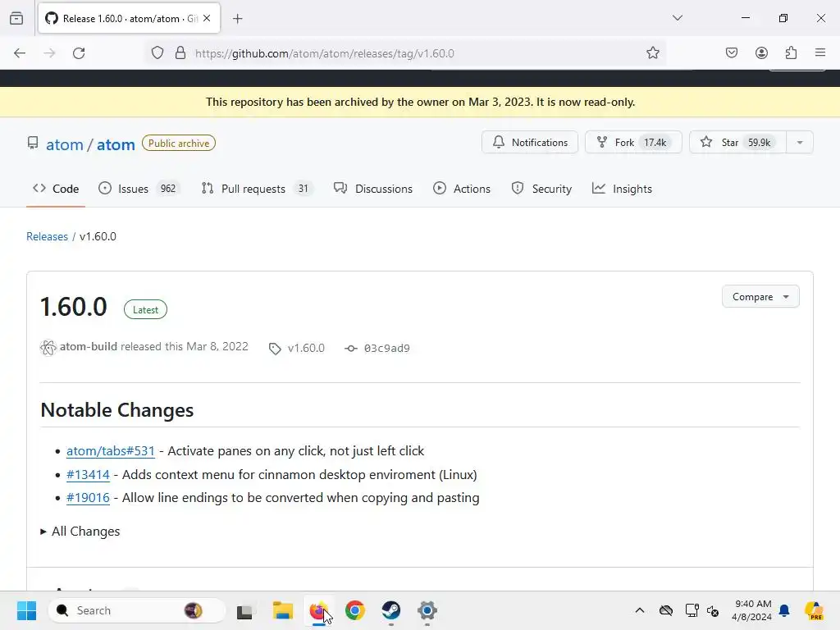This screenshot has height=630, width=840.
Task: Open the atom-build author link
Action: pos(89,347)
